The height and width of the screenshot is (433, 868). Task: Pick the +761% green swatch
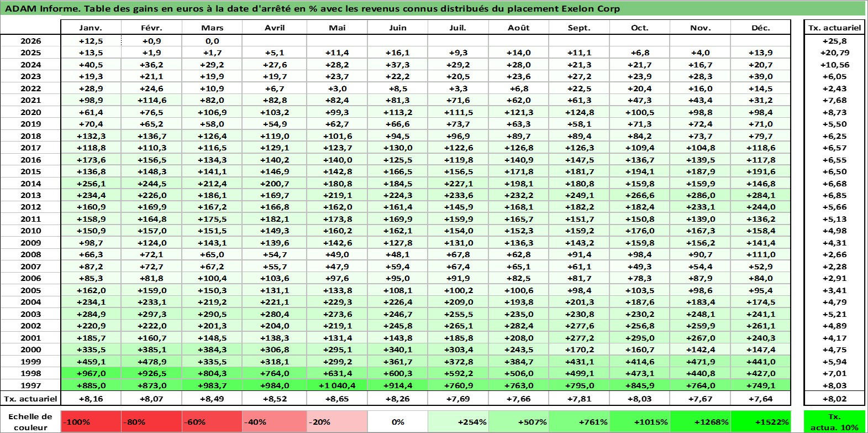pyautogui.click(x=580, y=421)
